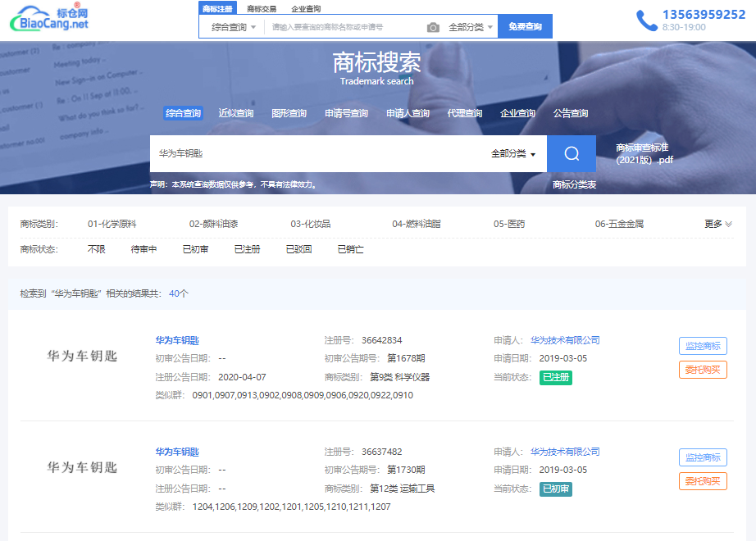
Task: Click the blue magnifier search button
Action: (572, 153)
